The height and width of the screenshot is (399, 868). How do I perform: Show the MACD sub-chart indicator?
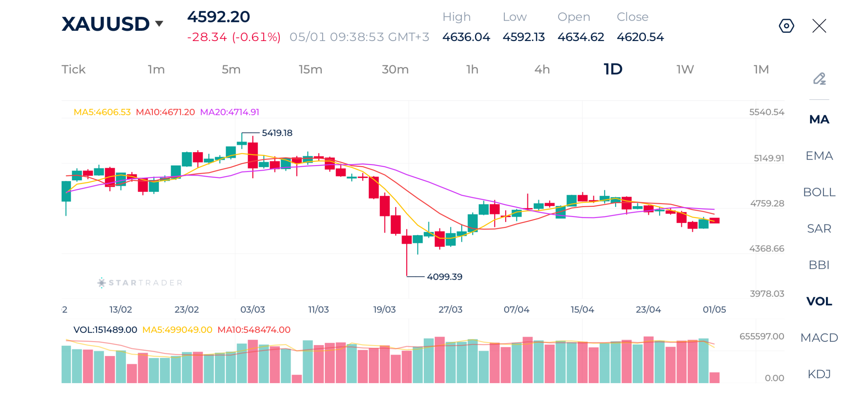[819, 337]
